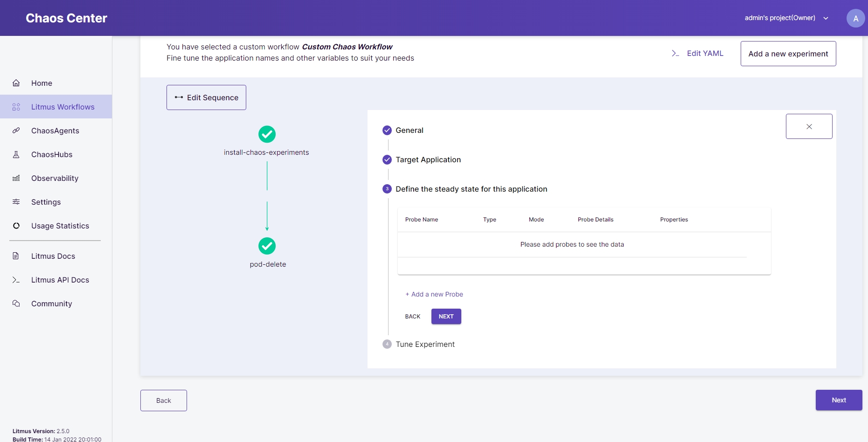Click the ChaosHubs flask icon
The image size is (868, 442).
pyautogui.click(x=16, y=154)
